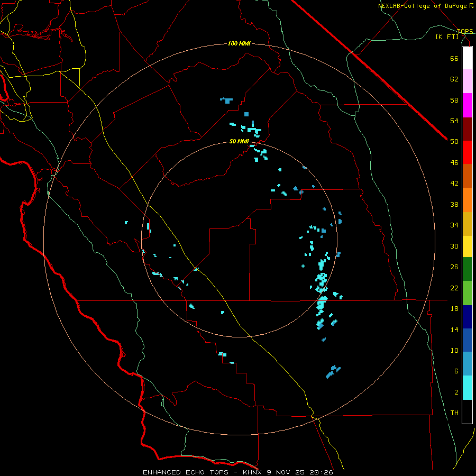Viewport: 476px width, 476px height.
Task: Click the 2 value on legend
Action: pos(456,392)
